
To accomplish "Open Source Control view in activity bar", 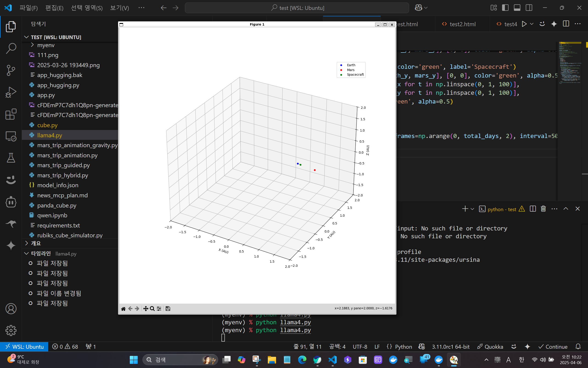I will (11, 70).
